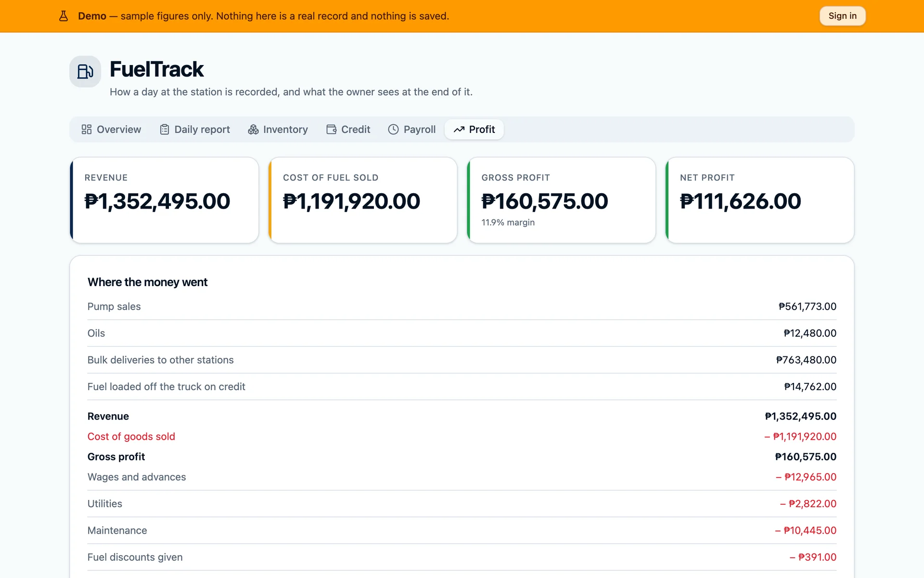
Task: Click the Net profit card amount ₱111,626.00
Action: [x=741, y=201]
